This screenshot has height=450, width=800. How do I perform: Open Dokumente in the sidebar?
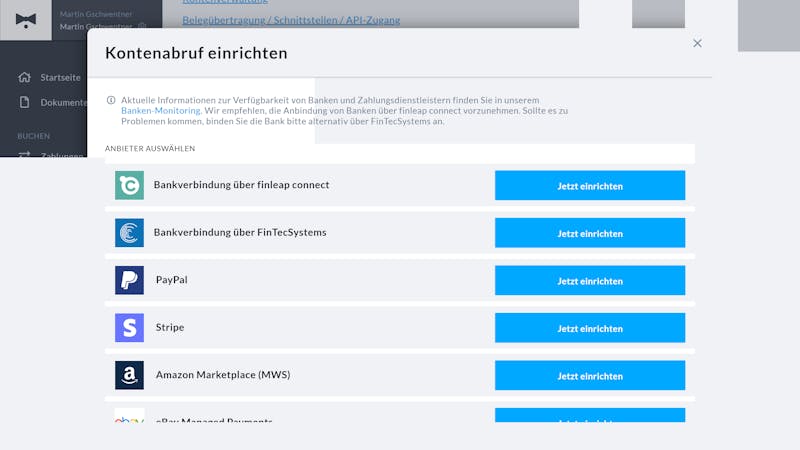(x=64, y=103)
